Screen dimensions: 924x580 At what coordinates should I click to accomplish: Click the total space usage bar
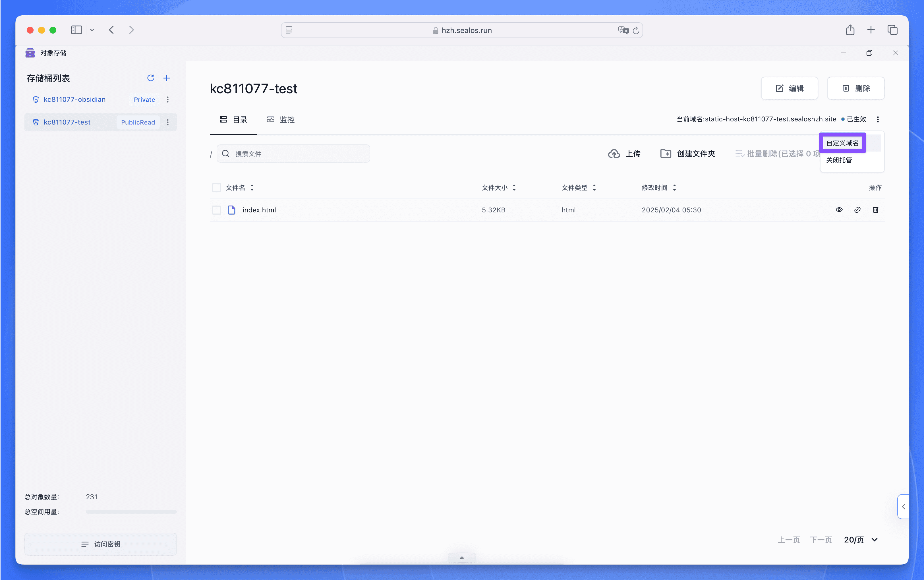coord(131,512)
